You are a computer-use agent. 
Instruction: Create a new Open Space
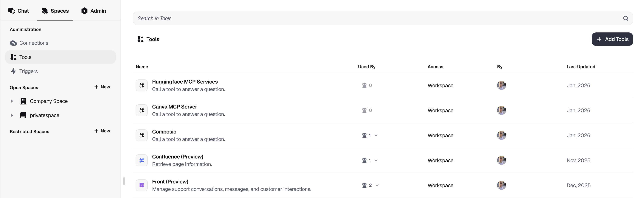pyautogui.click(x=102, y=87)
